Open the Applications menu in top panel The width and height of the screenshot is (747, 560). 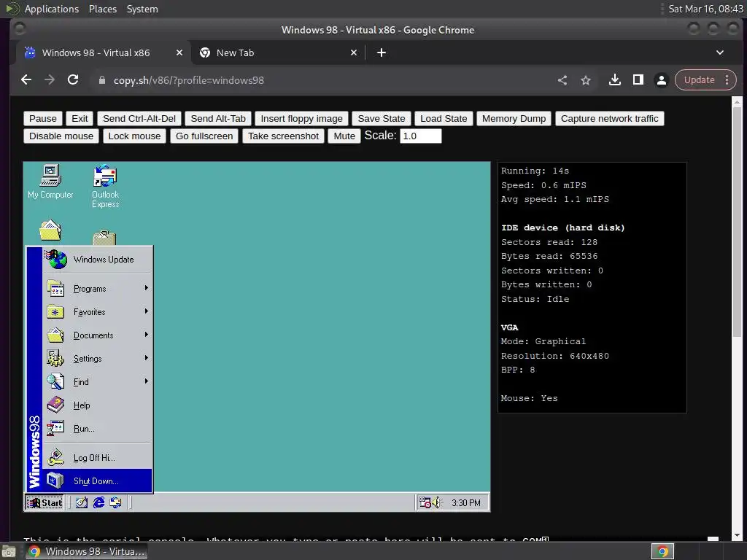tap(52, 9)
